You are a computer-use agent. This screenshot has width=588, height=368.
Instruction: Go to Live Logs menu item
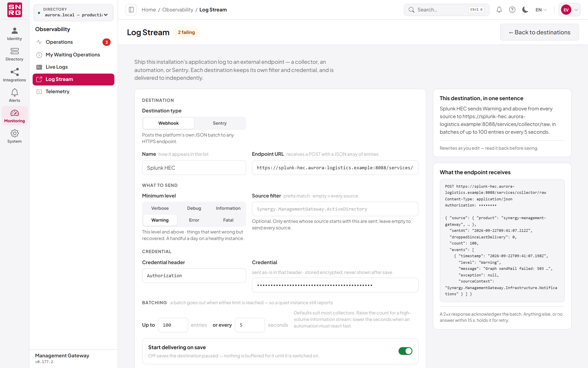[x=73, y=67]
